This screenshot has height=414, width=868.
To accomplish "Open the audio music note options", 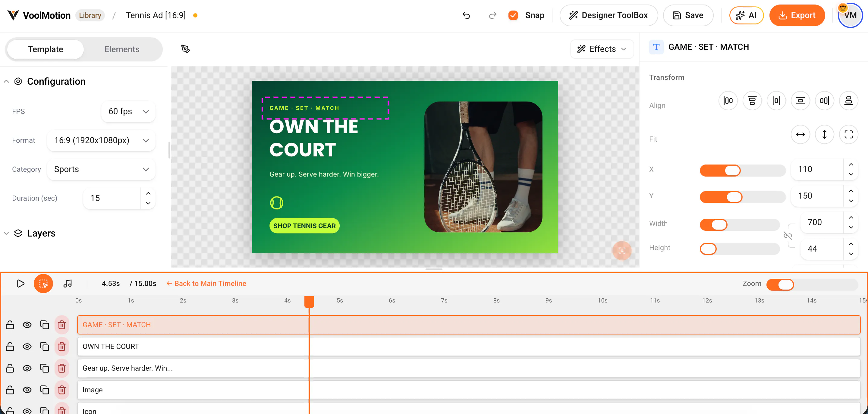I will (x=68, y=283).
